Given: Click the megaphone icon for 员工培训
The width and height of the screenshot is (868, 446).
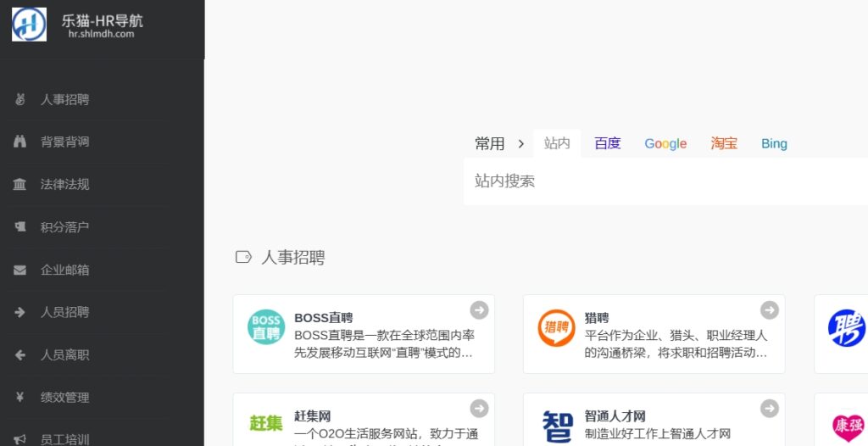Looking at the screenshot, I should click(x=20, y=439).
